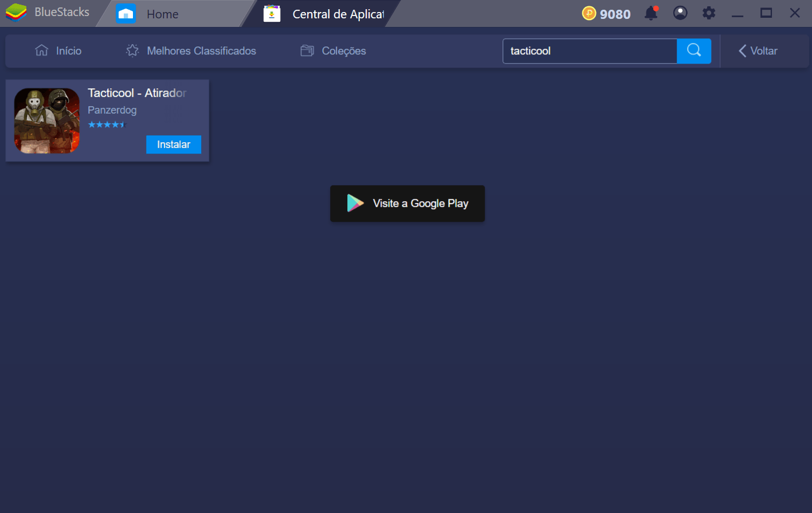This screenshot has width=812, height=513.
Task: Open Melhores Classificados
Action: click(x=191, y=51)
